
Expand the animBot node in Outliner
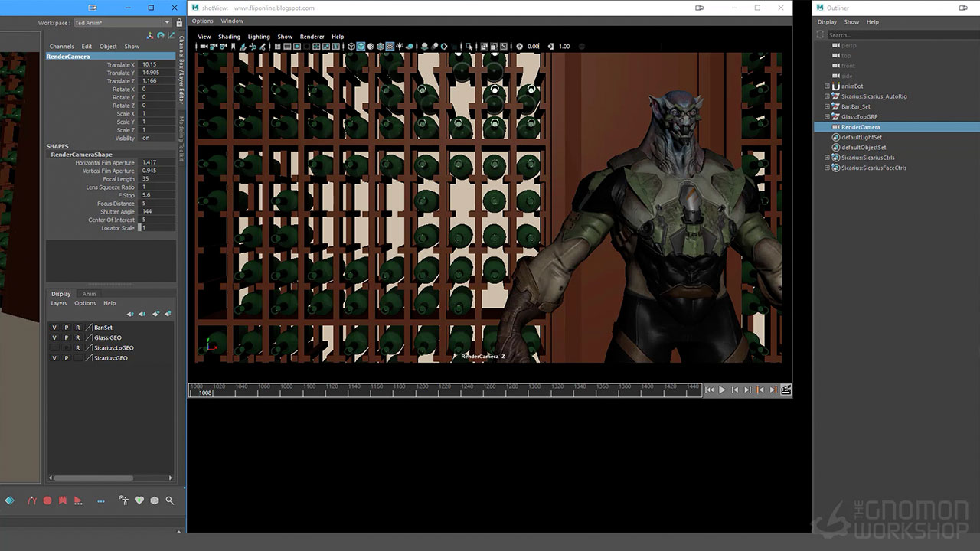[x=827, y=86]
